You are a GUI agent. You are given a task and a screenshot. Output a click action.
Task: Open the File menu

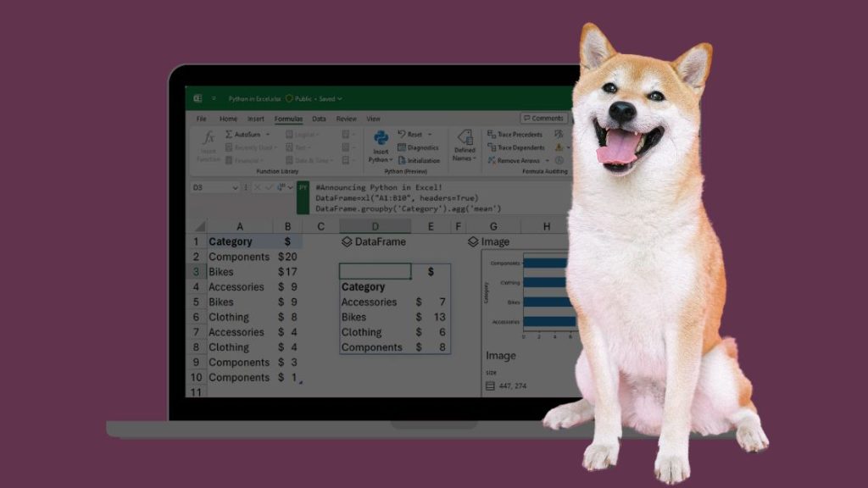[202, 119]
